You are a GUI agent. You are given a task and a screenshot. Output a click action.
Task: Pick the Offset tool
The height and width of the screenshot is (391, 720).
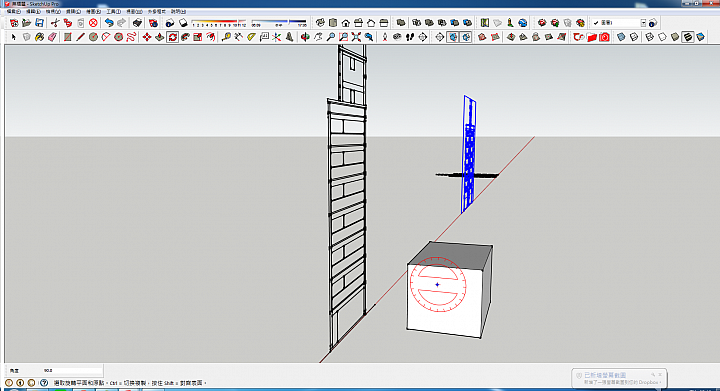coord(211,37)
